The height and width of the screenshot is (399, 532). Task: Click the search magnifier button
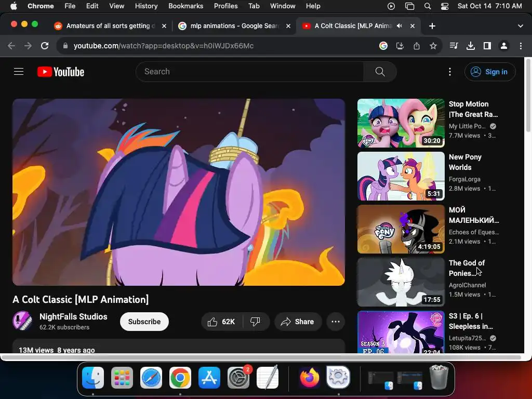click(380, 72)
